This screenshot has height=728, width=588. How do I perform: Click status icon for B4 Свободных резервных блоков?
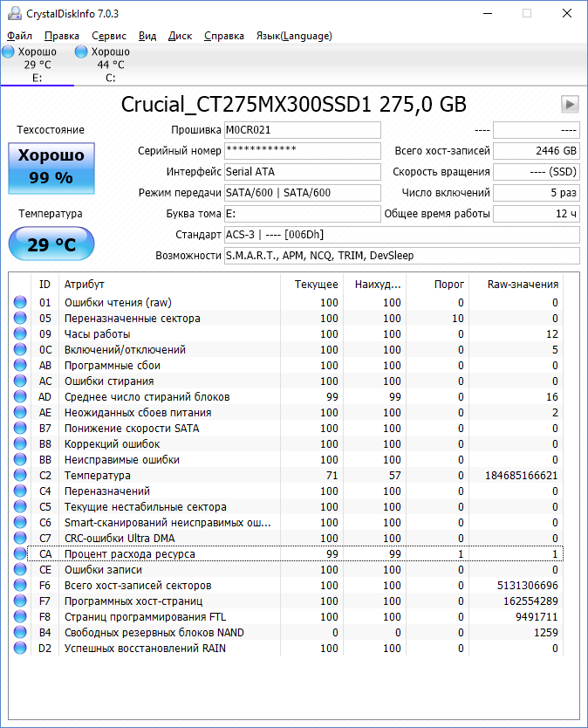pyautogui.click(x=20, y=632)
